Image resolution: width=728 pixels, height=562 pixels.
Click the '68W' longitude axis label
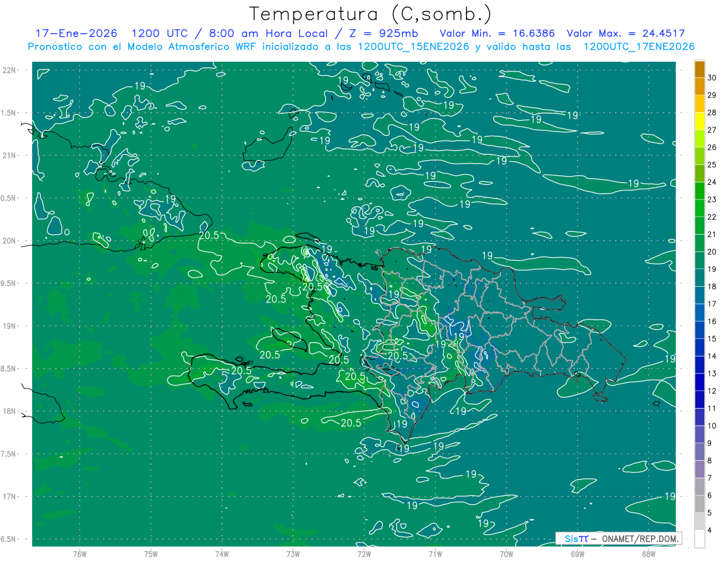click(x=648, y=554)
